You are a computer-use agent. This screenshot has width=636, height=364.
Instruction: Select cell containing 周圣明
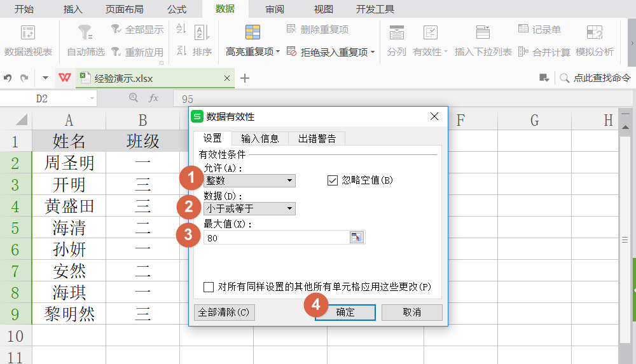[x=69, y=163]
